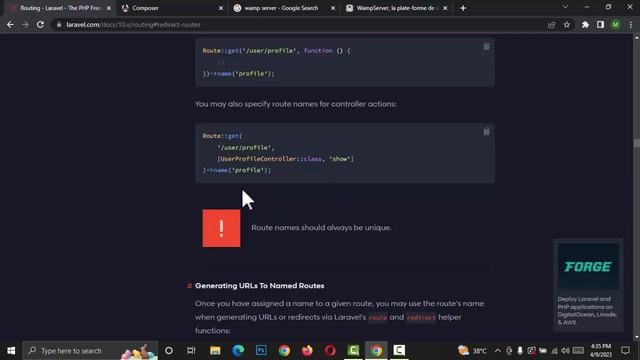This screenshot has height=360, width=640.
Task: Open the Extensions puzzle icon
Action: 585,25
